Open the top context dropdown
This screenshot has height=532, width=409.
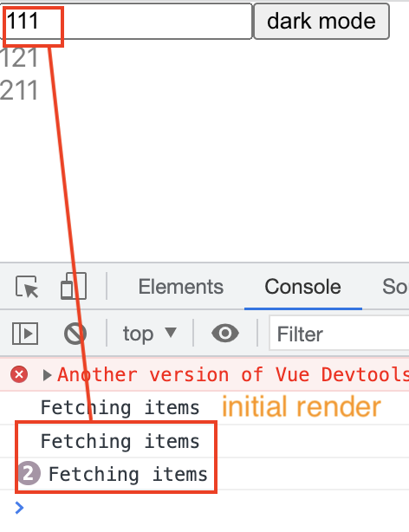click(x=150, y=334)
